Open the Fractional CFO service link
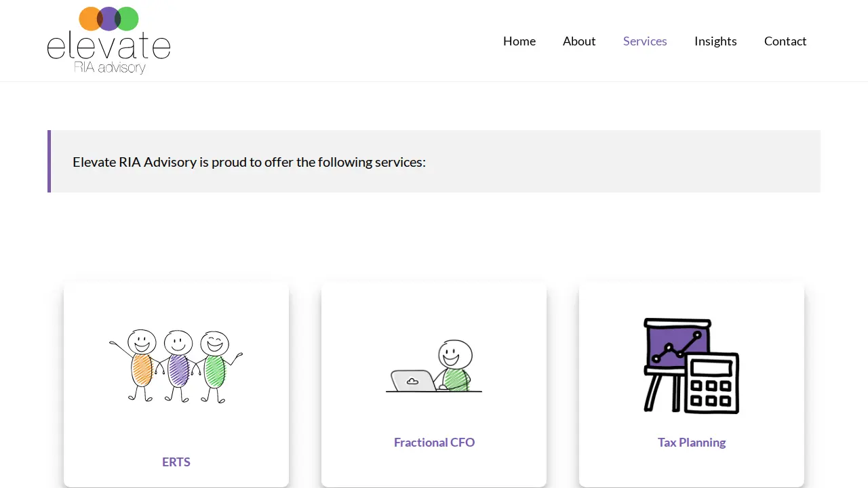The width and height of the screenshot is (868, 488). [434, 443]
